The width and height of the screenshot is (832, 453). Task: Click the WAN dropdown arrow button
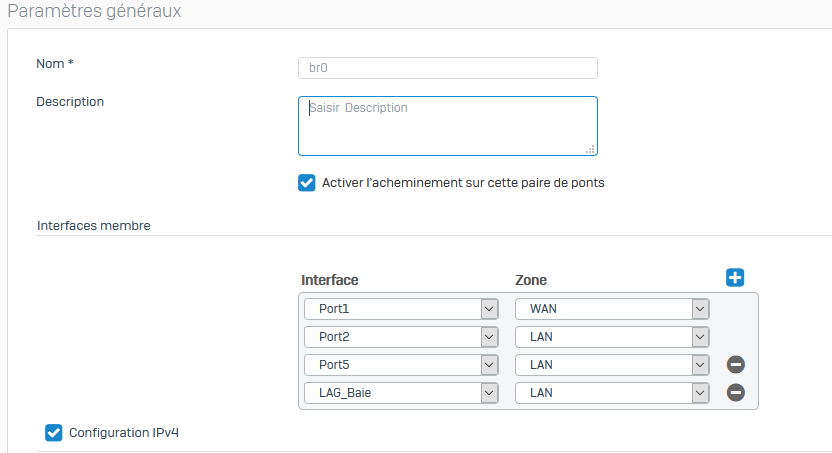(x=700, y=309)
